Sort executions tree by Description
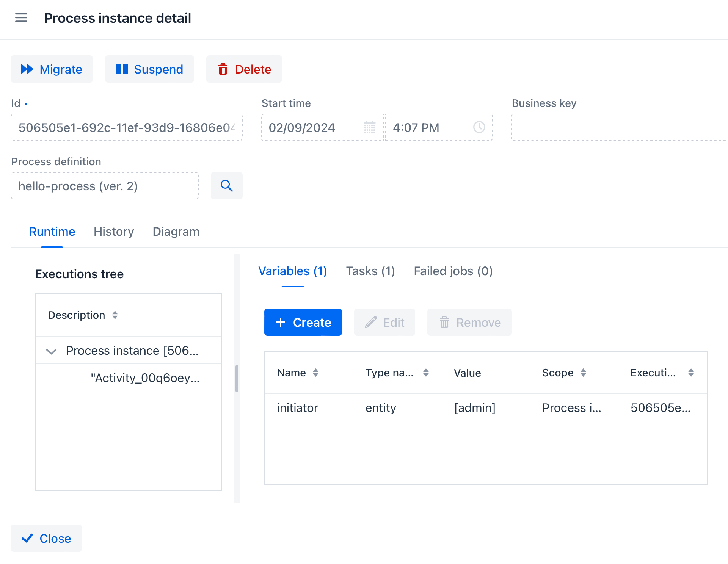This screenshot has height=564, width=728. click(115, 315)
